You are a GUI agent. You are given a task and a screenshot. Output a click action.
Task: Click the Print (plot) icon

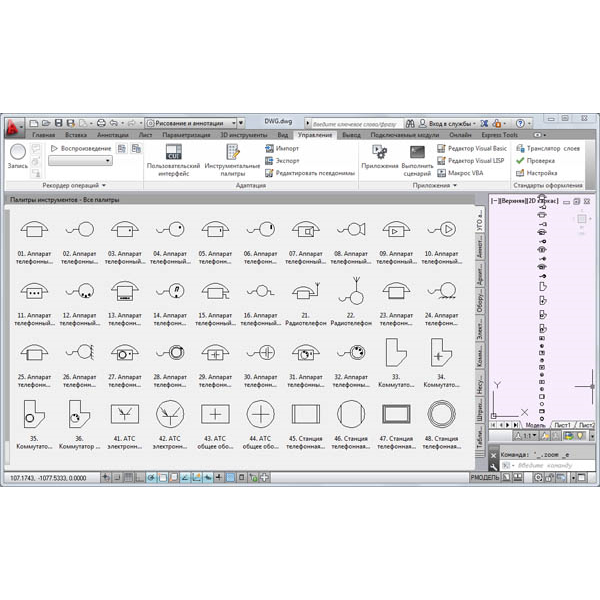coord(101,123)
